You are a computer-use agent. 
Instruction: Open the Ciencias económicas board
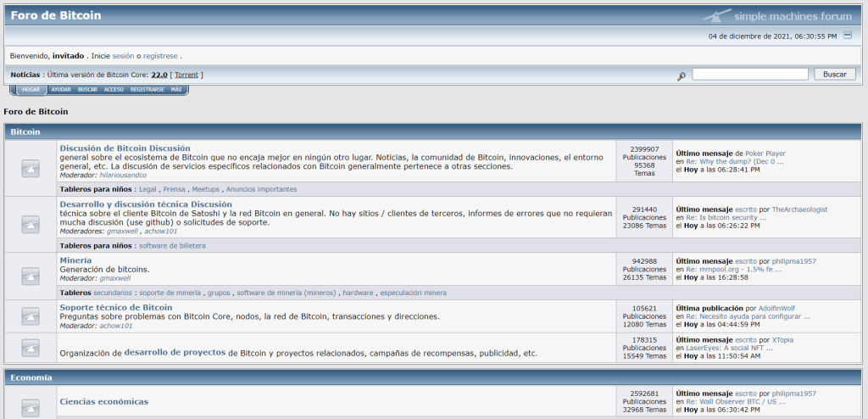(104, 401)
